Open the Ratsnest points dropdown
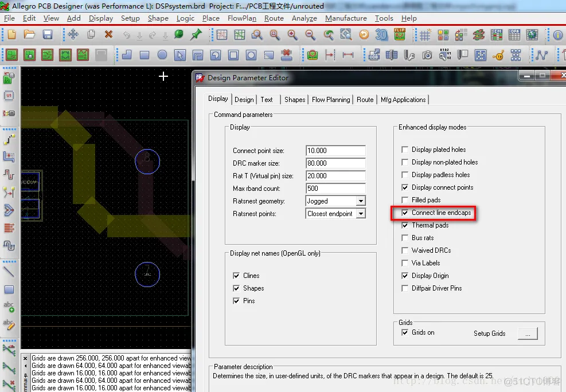 [361, 214]
